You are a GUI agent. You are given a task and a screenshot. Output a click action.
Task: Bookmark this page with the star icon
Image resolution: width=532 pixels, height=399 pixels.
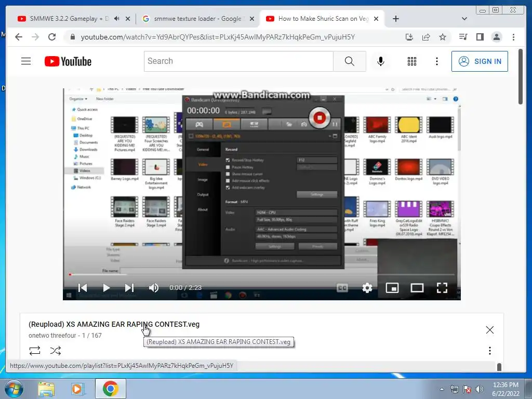click(443, 37)
